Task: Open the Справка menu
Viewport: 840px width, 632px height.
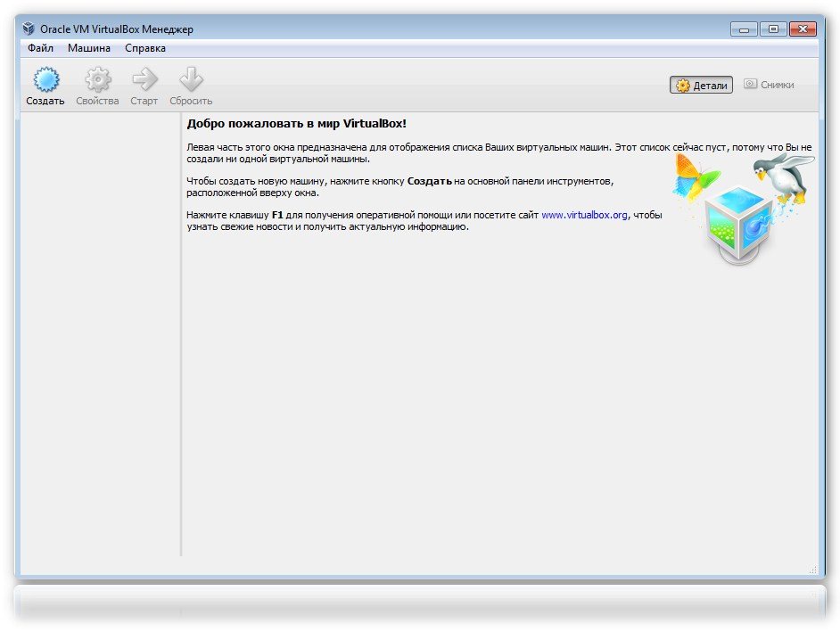Action: 145,48
